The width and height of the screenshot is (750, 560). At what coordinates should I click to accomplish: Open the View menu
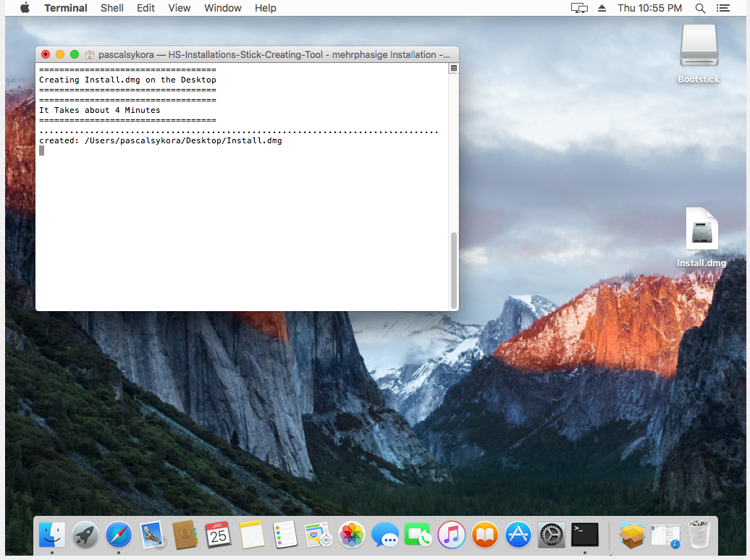pyautogui.click(x=180, y=8)
